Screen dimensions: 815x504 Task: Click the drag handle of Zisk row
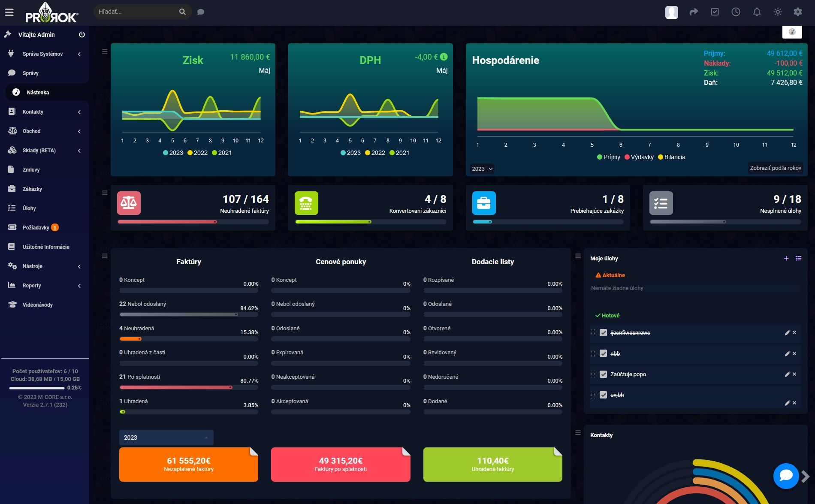105,51
